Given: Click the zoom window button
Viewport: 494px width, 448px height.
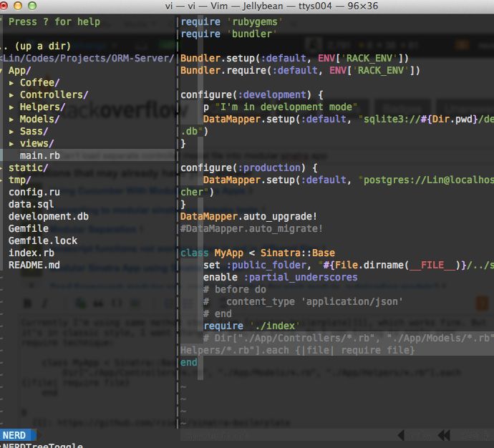Looking at the screenshot, I should (x=32, y=6).
